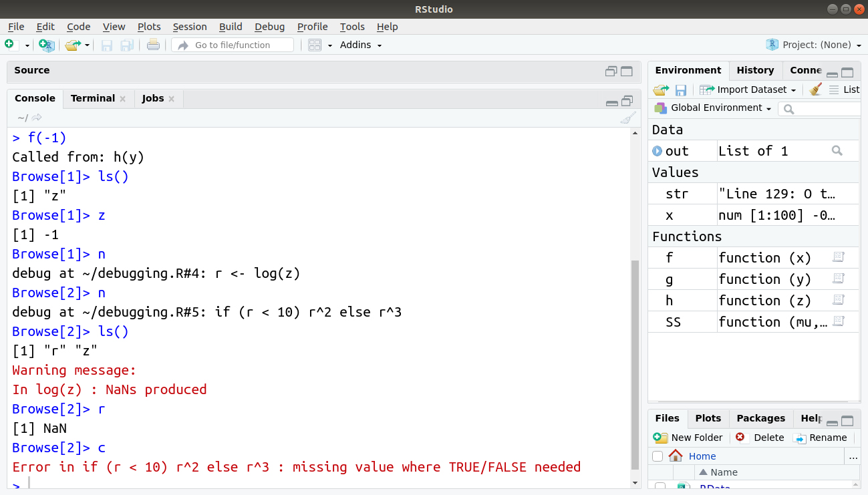The height and width of the screenshot is (495, 868).
Task: Focus the Go to file/function field
Action: 233,45
